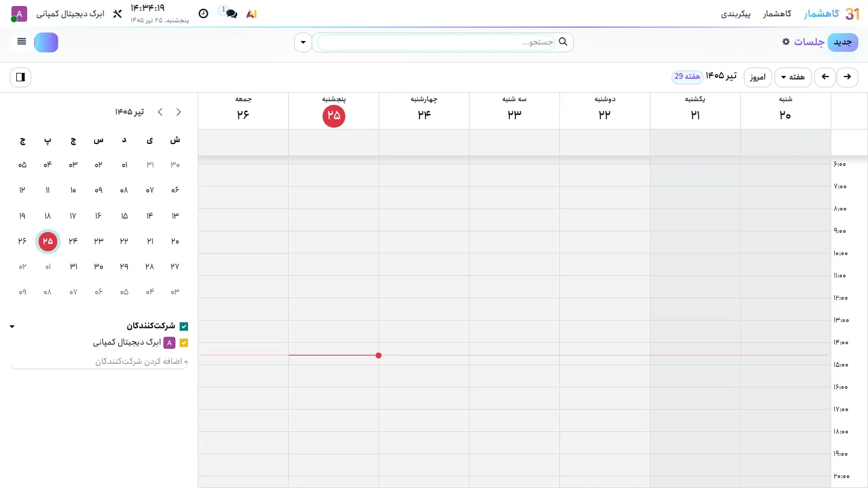Click the جلسات breadcrumb title
Image resolution: width=868 pixels, height=488 pixels.
(x=809, y=42)
